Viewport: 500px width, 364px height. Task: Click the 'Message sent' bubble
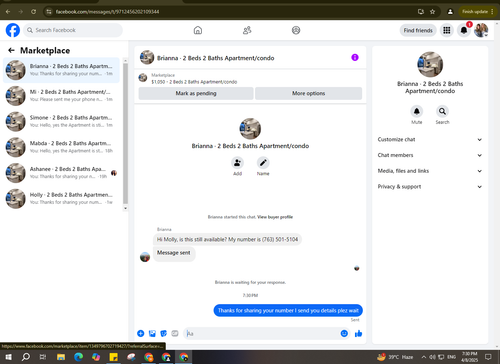pos(174,253)
